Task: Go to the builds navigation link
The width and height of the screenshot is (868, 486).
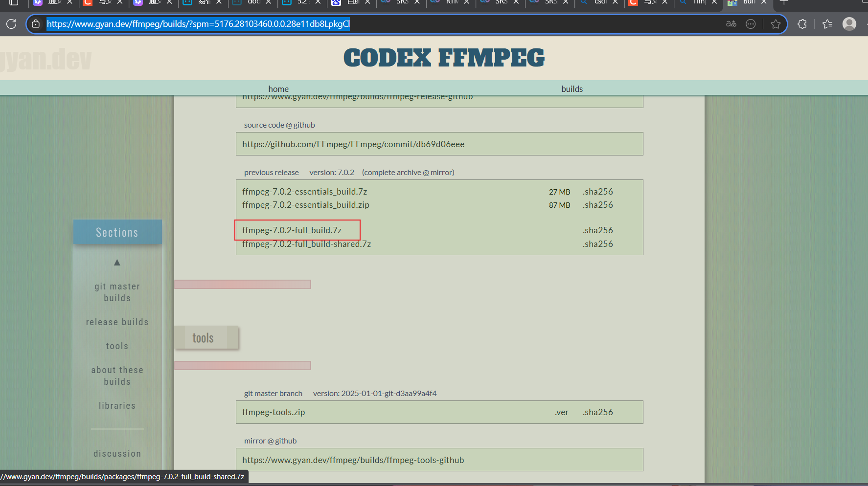Action: (x=572, y=89)
